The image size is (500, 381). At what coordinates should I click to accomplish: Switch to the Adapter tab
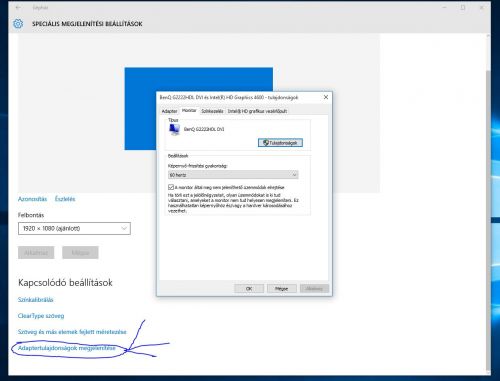(x=169, y=111)
